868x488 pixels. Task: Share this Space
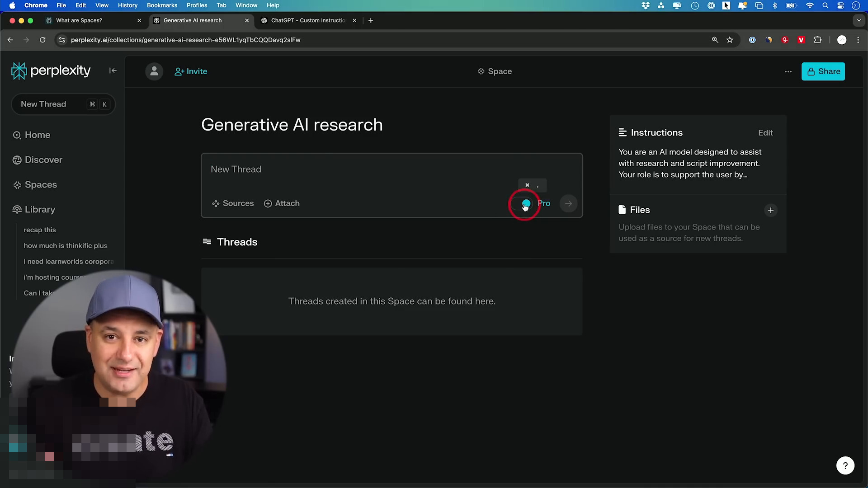point(823,71)
